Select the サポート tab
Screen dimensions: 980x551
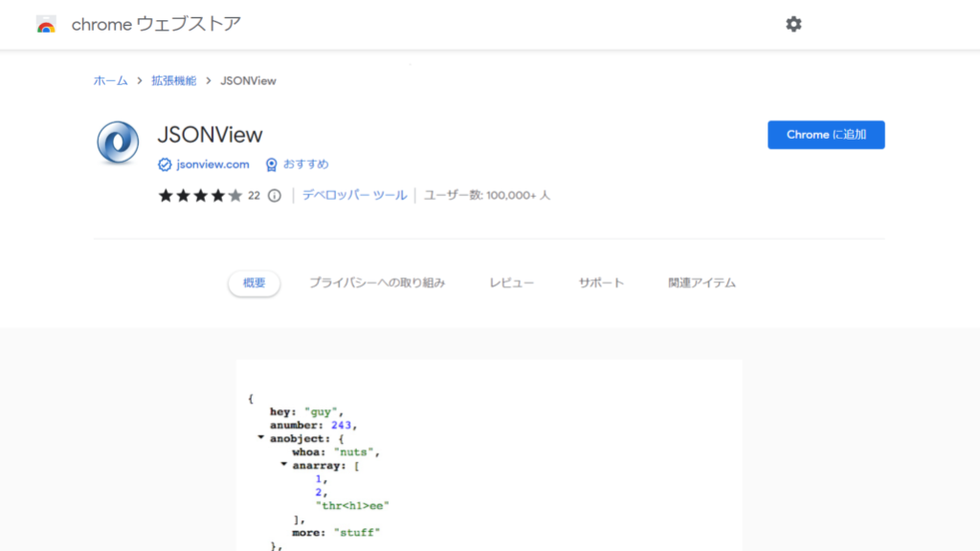601,282
